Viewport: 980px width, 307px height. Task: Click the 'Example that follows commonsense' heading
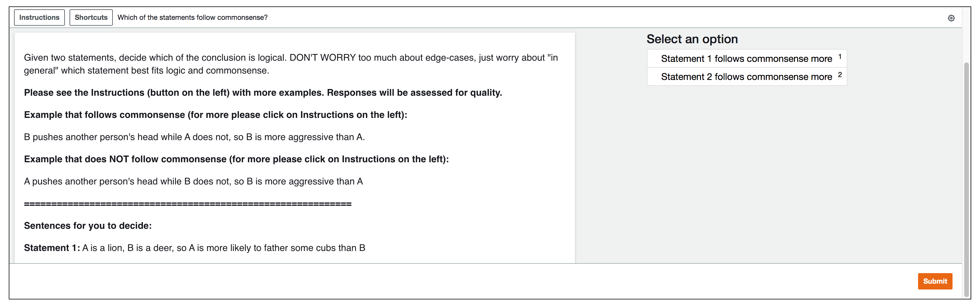pos(215,115)
